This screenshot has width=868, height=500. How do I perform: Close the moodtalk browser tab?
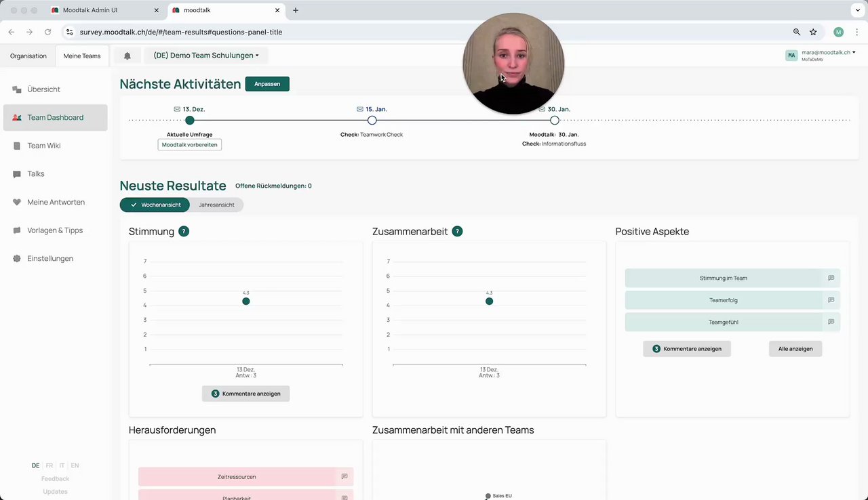(x=277, y=10)
